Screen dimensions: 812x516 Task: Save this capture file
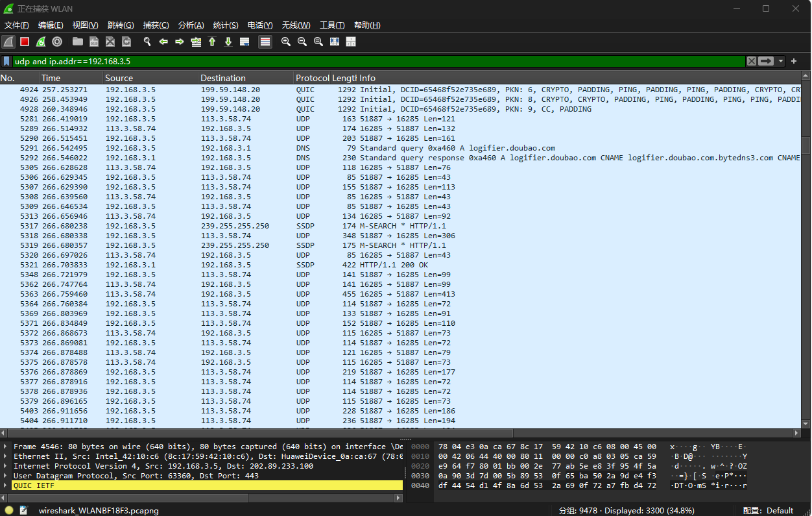[x=94, y=42]
